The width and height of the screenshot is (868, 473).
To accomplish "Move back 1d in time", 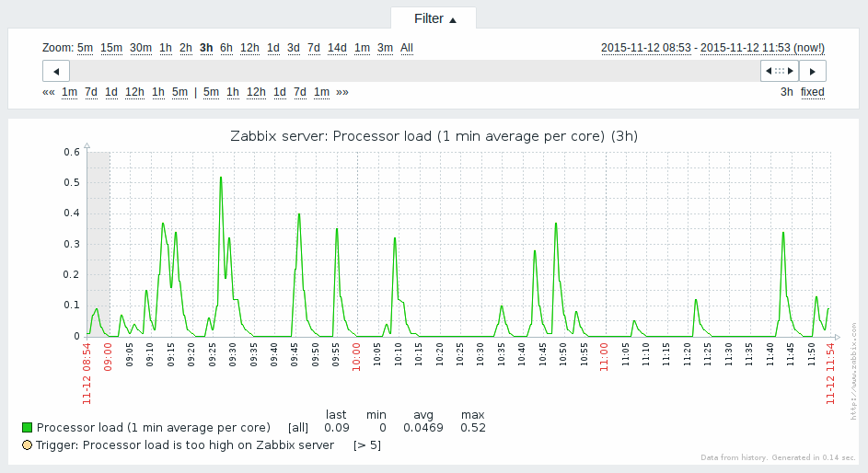I will 111,92.
